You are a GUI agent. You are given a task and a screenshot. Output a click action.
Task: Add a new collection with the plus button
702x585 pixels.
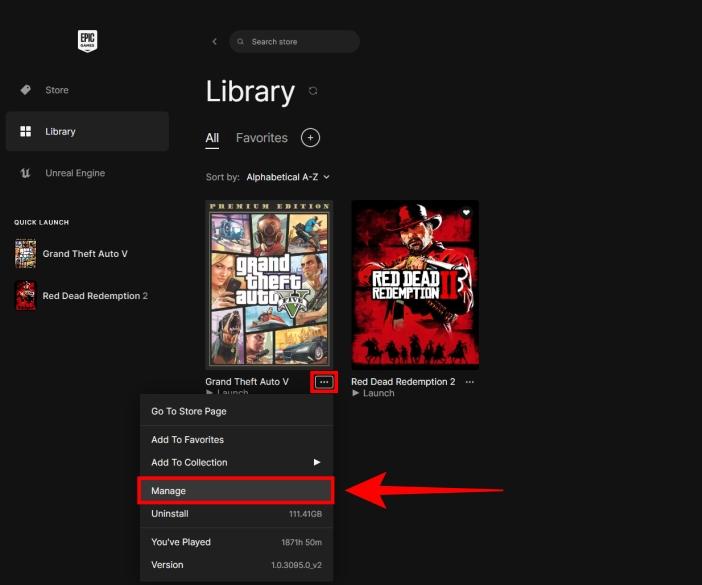(x=310, y=137)
